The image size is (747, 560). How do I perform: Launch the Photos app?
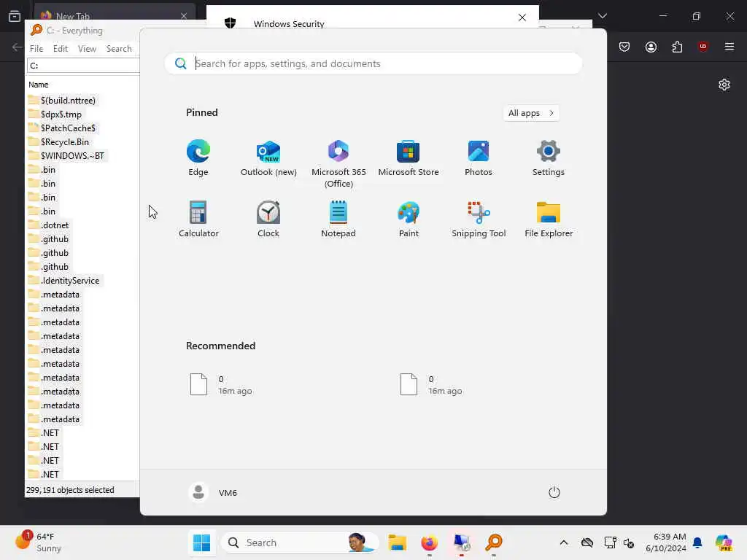click(479, 158)
